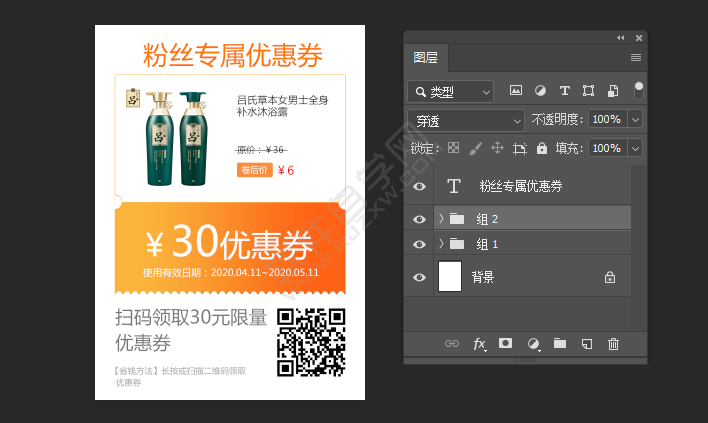
Task: Add a layer style via fx icon
Action: 479,344
